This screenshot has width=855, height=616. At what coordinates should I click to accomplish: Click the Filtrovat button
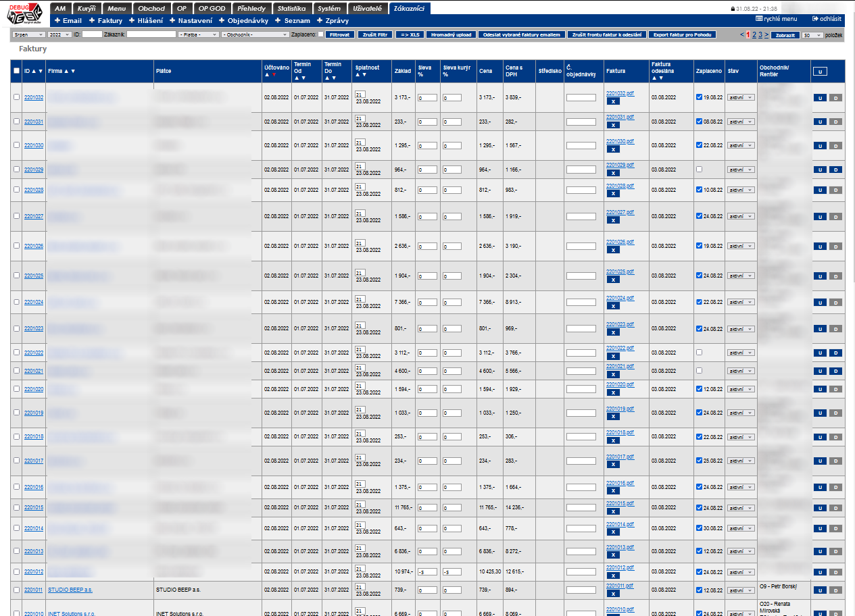(339, 34)
